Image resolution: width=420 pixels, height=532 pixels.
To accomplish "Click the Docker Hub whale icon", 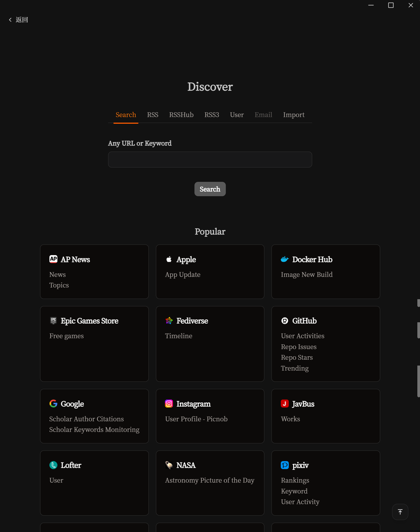I will point(285,259).
